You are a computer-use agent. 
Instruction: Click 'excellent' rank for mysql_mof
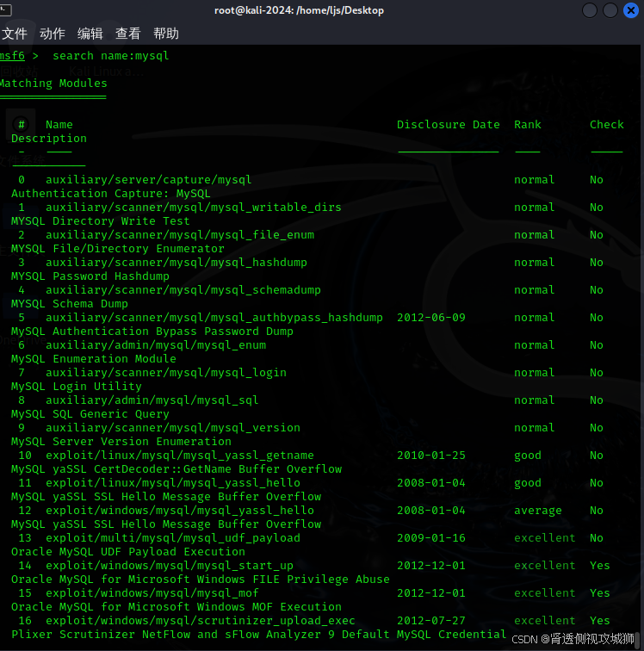point(544,592)
